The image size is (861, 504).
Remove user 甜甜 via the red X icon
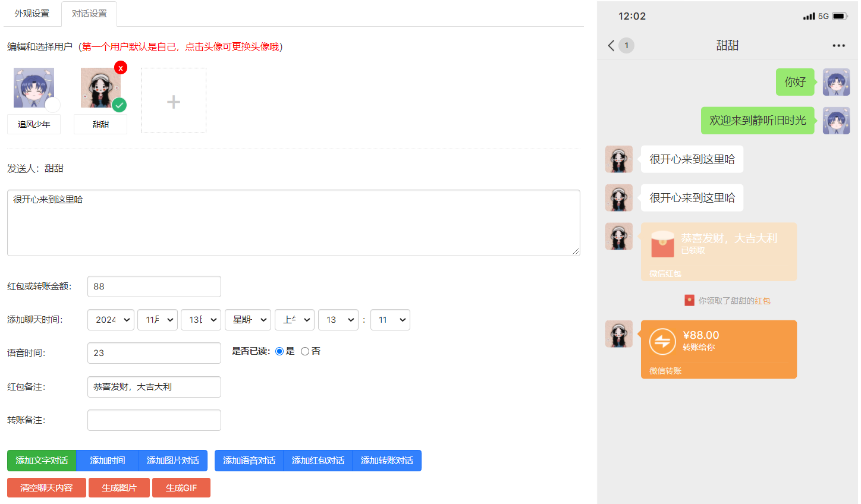[x=121, y=68]
